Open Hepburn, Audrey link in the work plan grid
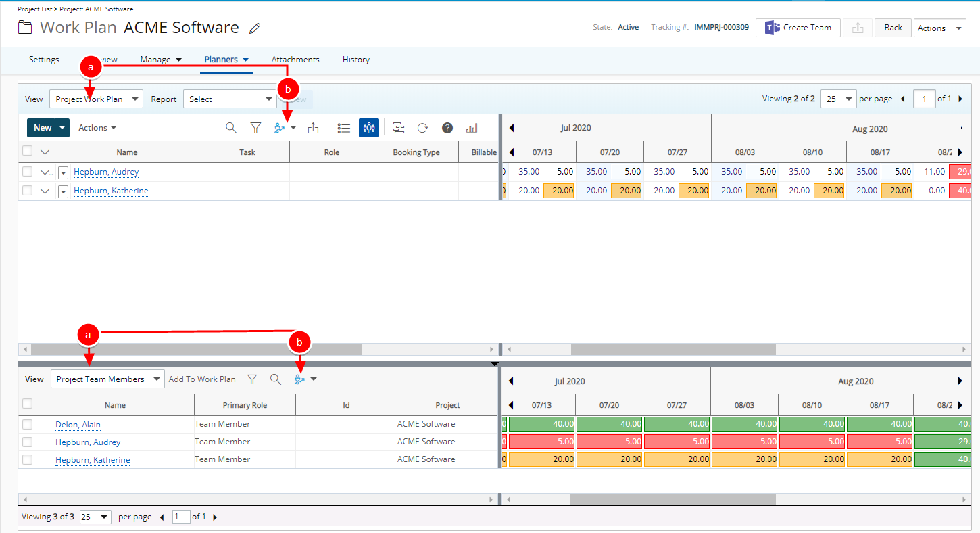 106,172
